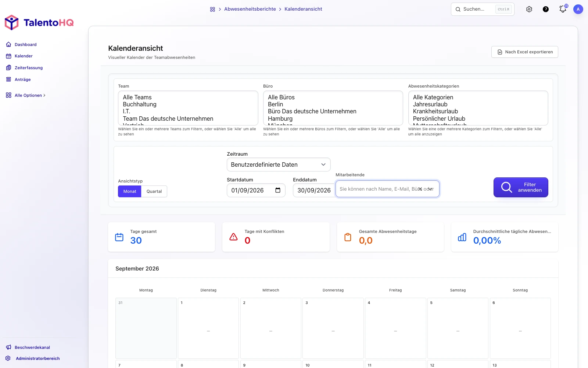Open the Zeitraum dropdown

pyautogui.click(x=279, y=164)
